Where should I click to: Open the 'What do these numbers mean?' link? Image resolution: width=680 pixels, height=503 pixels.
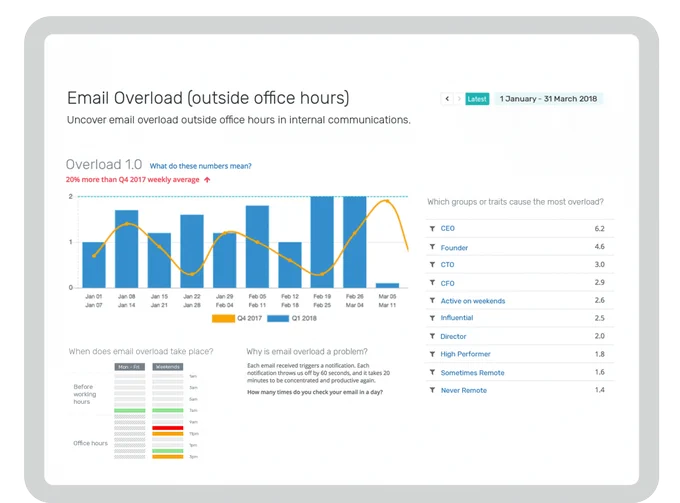tap(200, 166)
